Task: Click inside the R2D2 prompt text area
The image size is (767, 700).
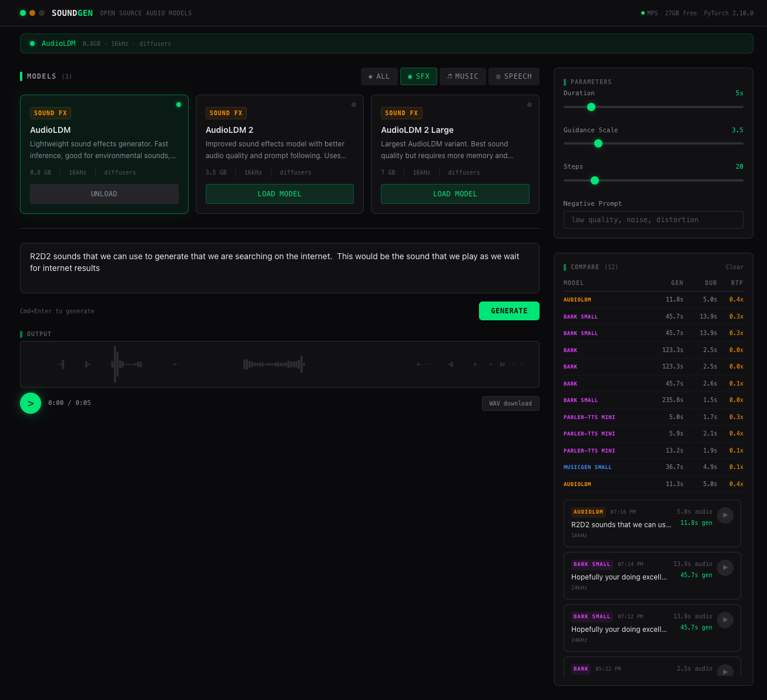Action: click(280, 268)
